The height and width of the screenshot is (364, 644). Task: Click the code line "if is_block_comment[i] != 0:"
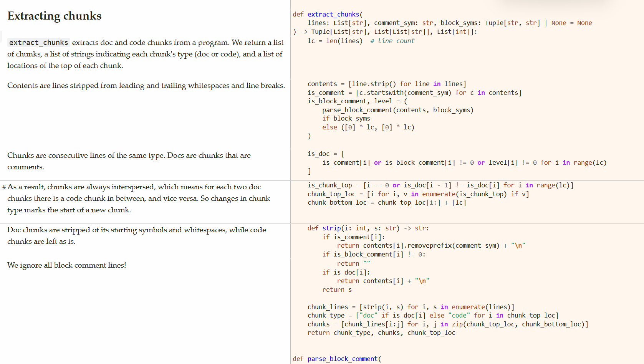(374, 255)
